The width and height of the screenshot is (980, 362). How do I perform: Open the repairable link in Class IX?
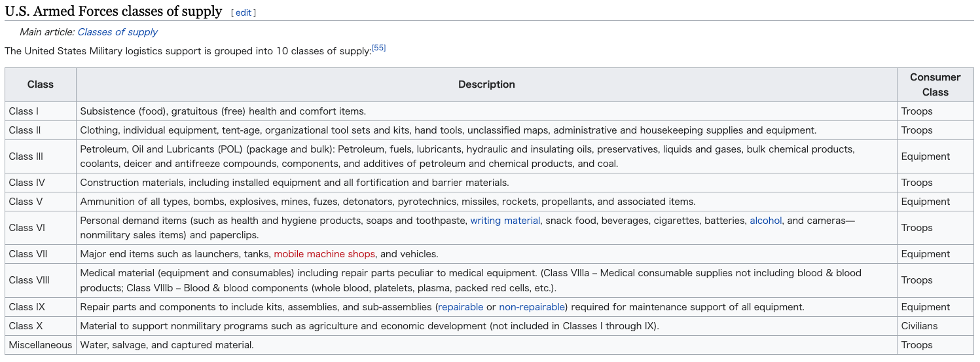point(461,307)
